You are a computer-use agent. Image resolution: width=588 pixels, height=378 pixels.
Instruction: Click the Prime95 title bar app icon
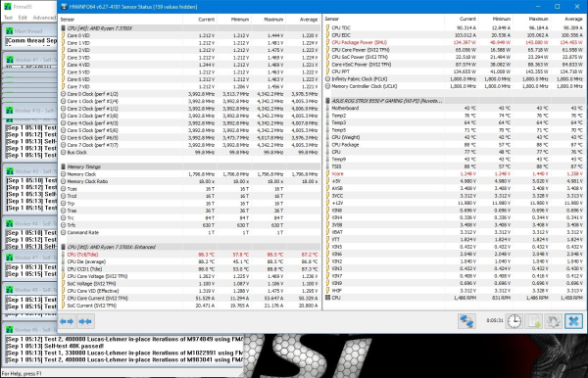click(x=8, y=7)
